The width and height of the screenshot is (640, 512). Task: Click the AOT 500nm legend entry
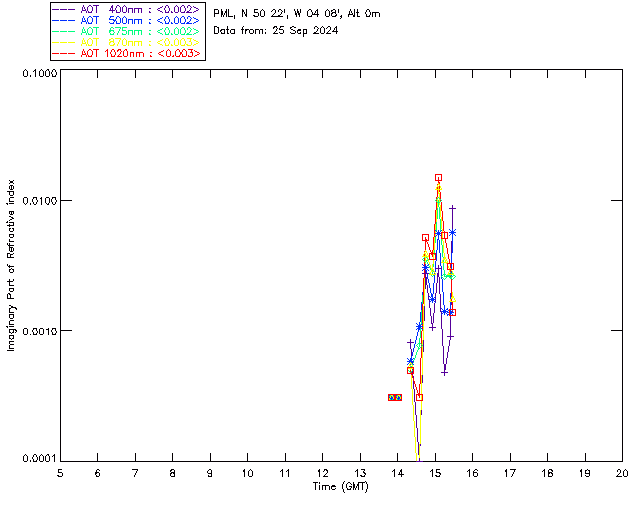pos(127,20)
